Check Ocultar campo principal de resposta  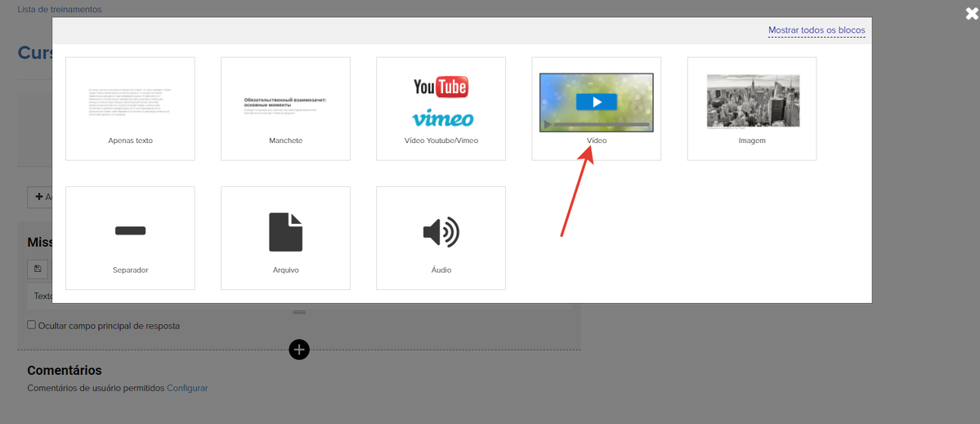tap(32, 325)
